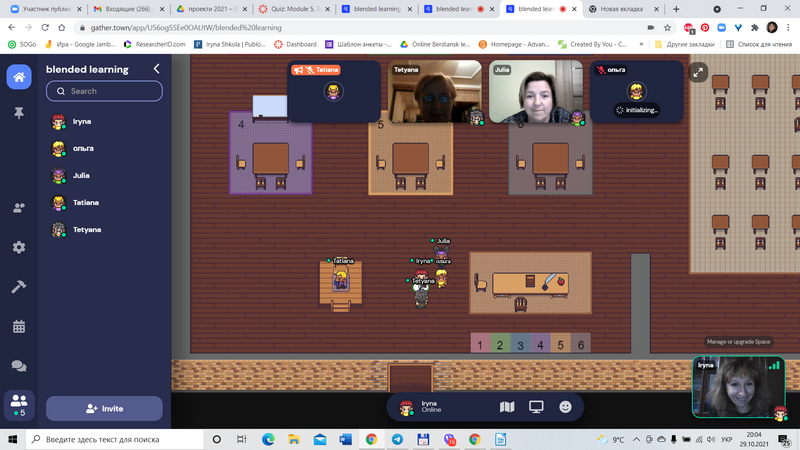Expand hidden bookmarks with double chevron

641,44
